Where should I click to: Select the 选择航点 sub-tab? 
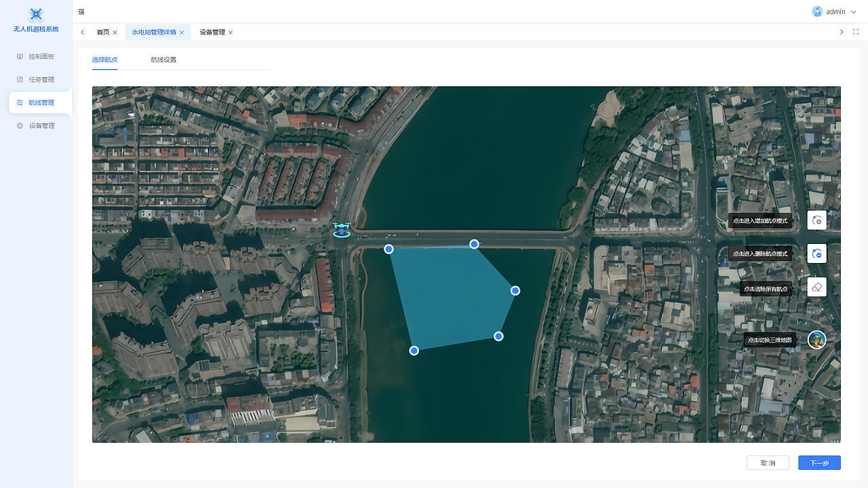click(105, 60)
